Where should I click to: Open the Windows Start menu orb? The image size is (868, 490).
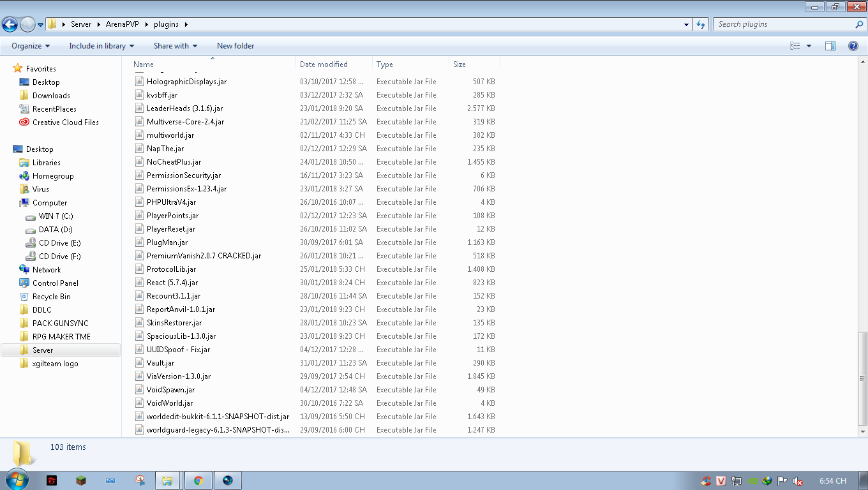[16, 480]
